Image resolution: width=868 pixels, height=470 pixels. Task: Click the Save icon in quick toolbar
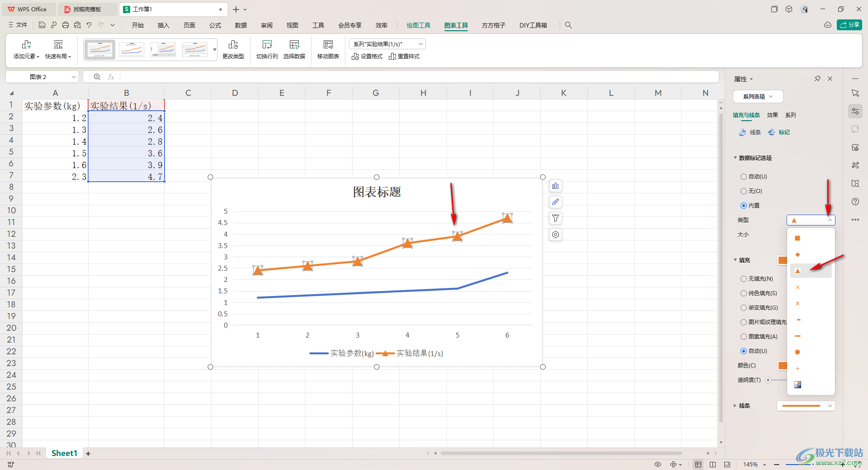pyautogui.click(x=42, y=25)
